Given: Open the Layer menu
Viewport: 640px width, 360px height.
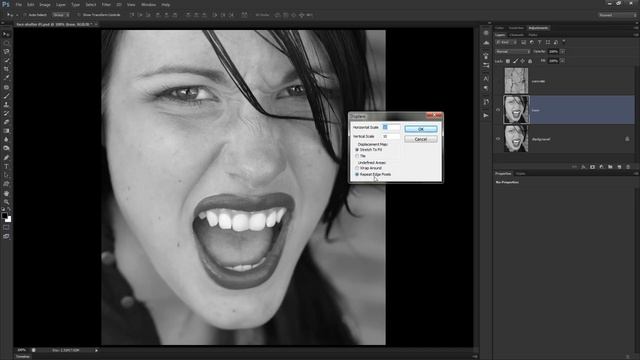Looking at the screenshot, I should point(61,5).
